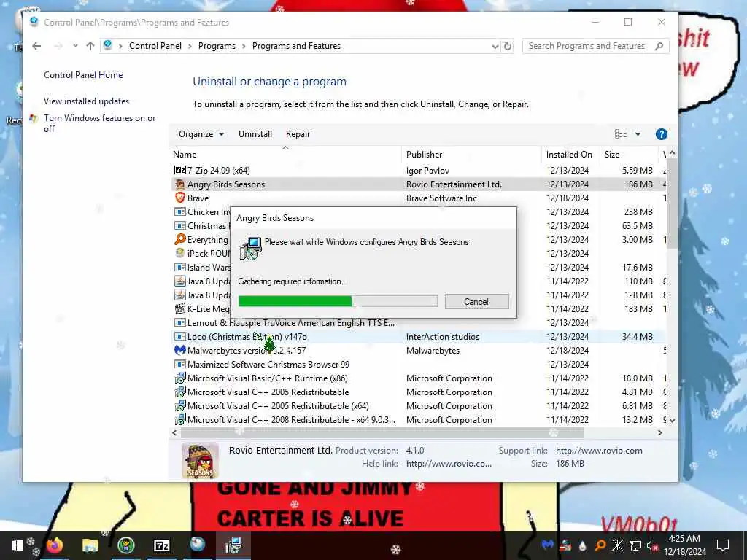747x560 pixels.
Task: Click Malwarebytes tray icon in system tray
Action: [547, 545]
